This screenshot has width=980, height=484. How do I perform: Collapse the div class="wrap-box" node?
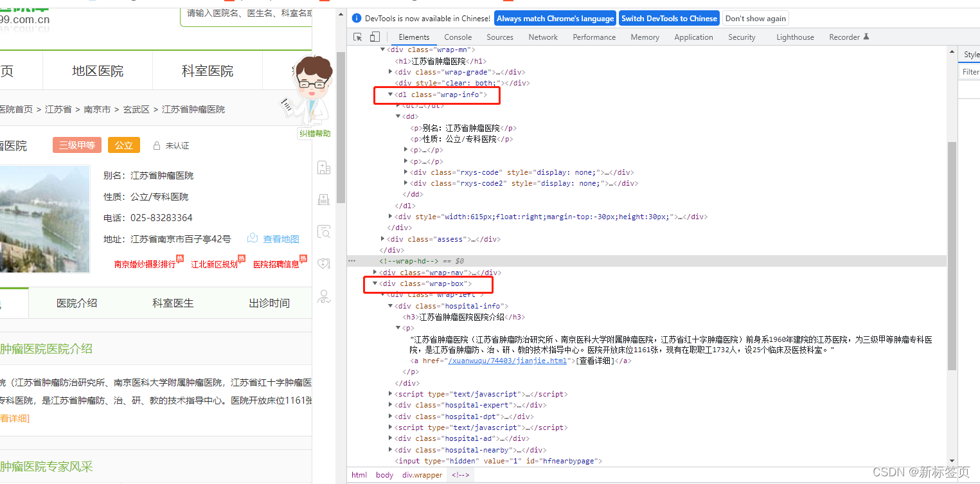375,283
